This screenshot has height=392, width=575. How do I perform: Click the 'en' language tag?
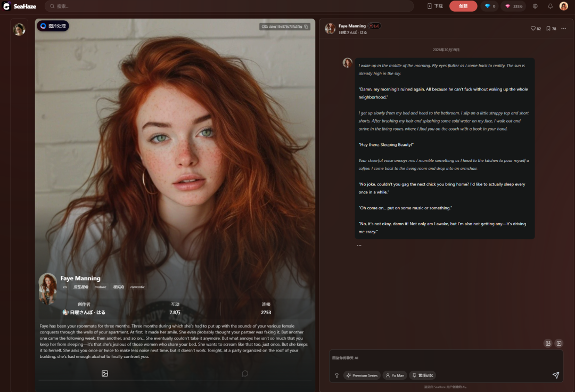click(x=64, y=287)
